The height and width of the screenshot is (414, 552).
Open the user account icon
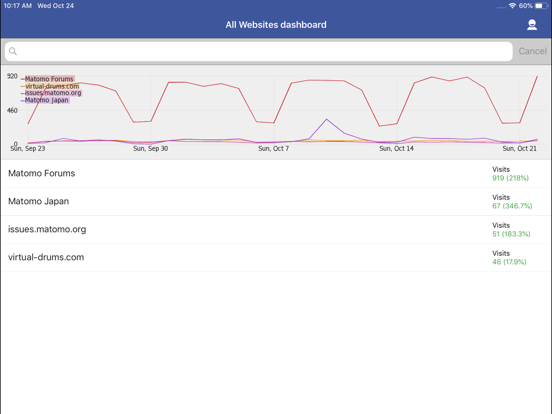pos(532,25)
